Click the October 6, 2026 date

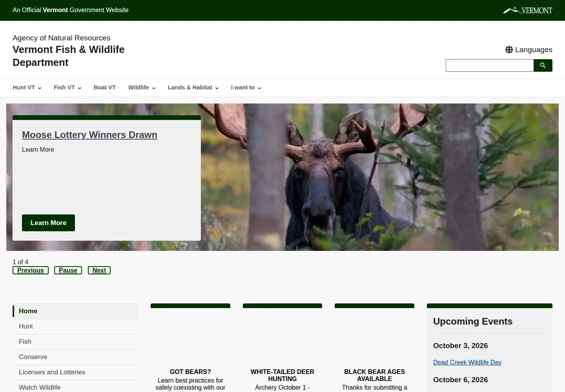coord(460,380)
